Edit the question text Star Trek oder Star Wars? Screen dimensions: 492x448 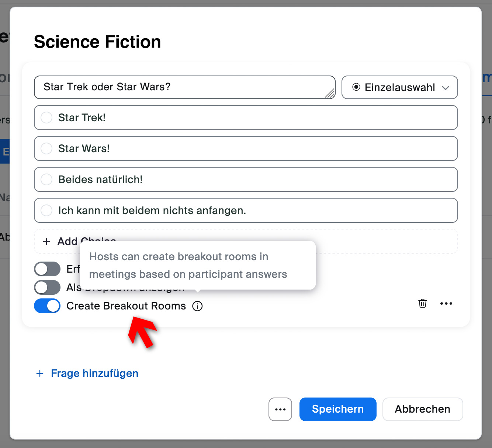[185, 87]
